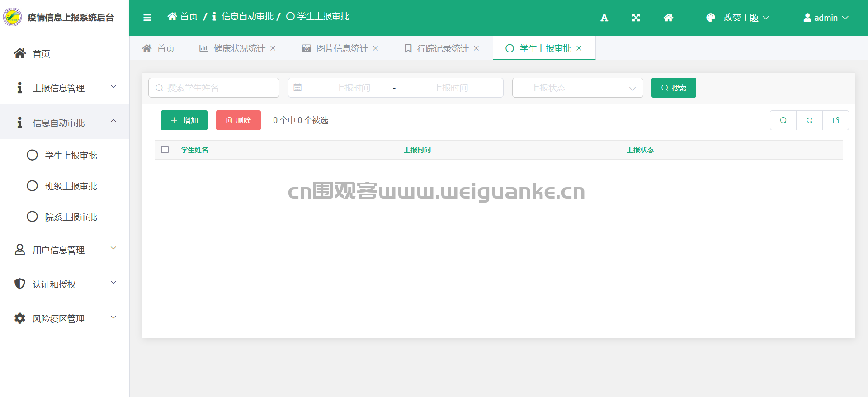Toggle the hamburger sidebar collapse icon
The image size is (868, 397).
(147, 18)
